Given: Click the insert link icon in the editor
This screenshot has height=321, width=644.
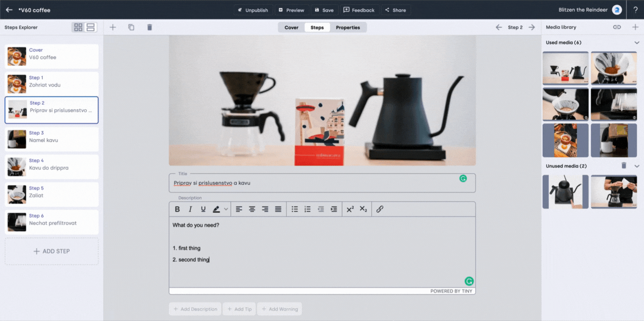Looking at the screenshot, I should click(x=380, y=209).
